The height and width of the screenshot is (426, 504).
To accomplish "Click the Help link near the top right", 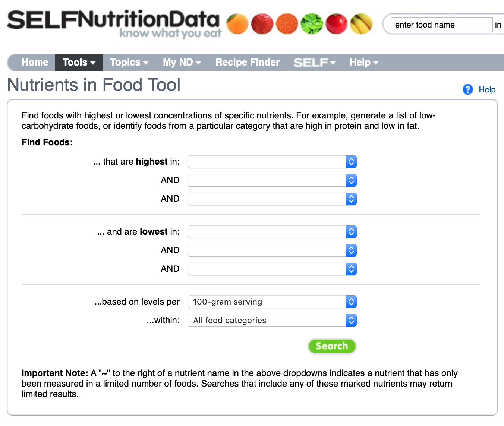I will coord(487,89).
